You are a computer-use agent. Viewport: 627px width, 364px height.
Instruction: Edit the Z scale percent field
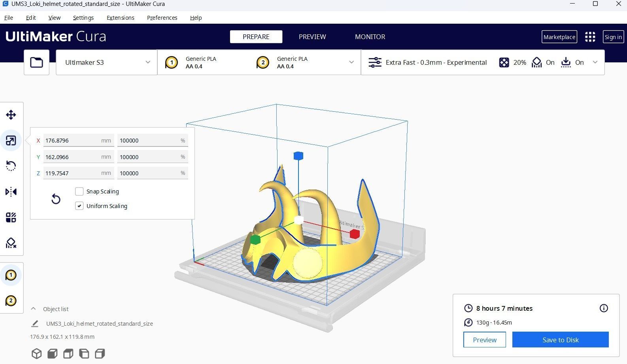[x=153, y=173]
